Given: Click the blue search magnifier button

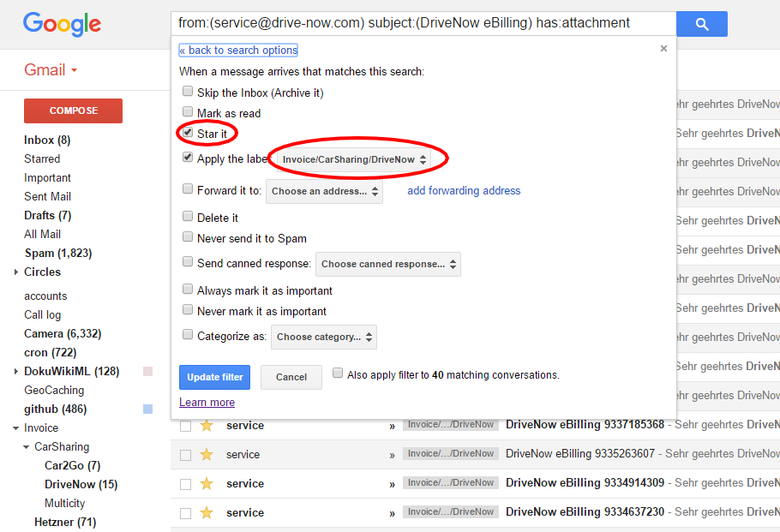Looking at the screenshot, I should 701,24.
